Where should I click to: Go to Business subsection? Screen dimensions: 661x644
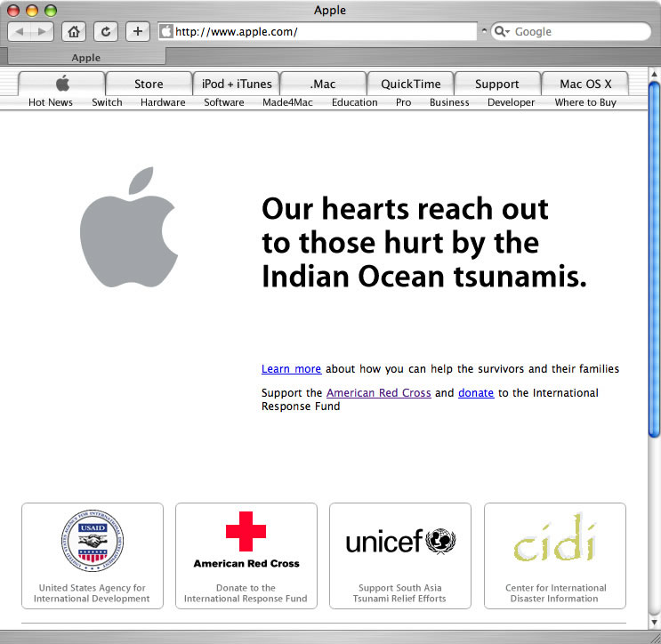(x=449, y=102)
